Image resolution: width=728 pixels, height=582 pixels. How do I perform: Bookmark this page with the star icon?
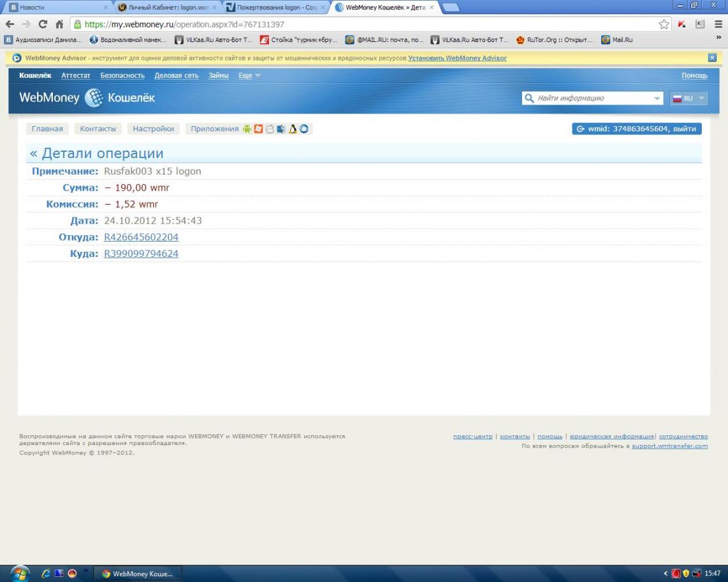664,24
